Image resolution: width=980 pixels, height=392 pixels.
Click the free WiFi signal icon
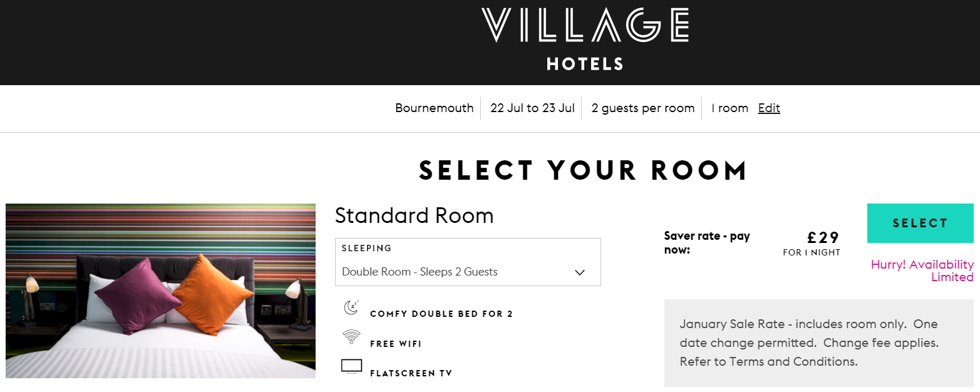coord(351,337)
